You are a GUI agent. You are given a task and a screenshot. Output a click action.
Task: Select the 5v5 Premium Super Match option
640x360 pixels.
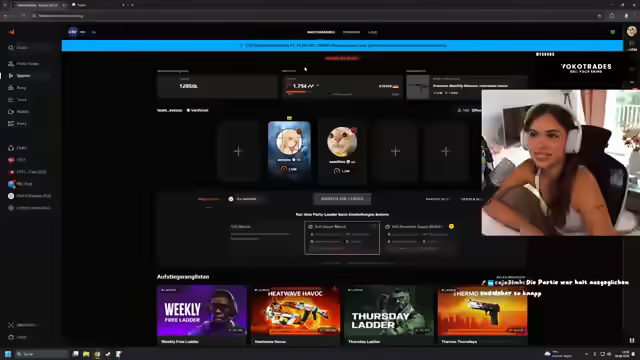420,238
